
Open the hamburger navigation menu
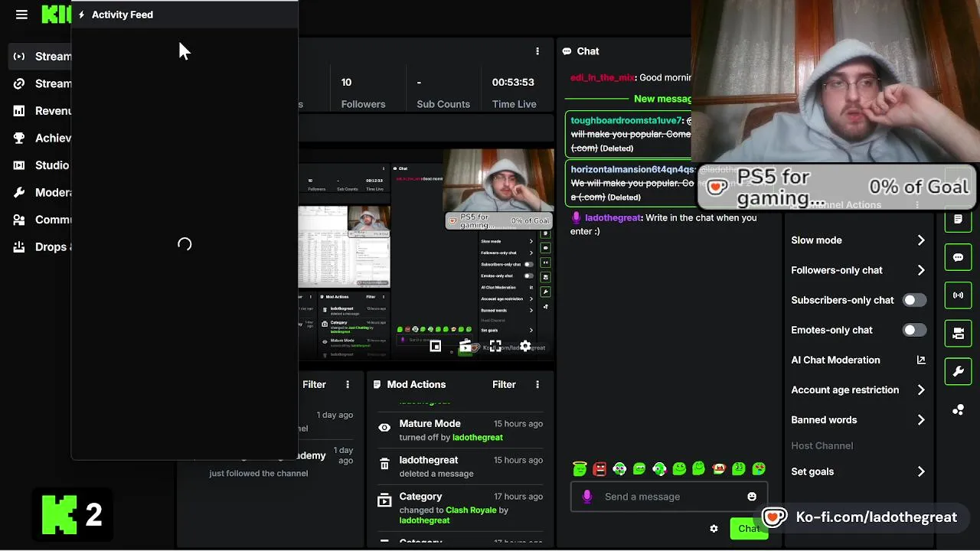tap(21, 15)
